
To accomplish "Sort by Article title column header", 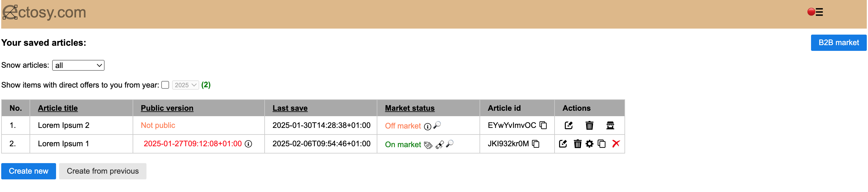I will tap(58, 108).
